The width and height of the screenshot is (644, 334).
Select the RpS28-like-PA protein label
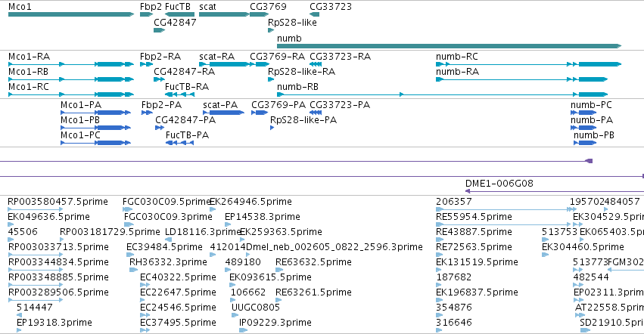[303, 120]
